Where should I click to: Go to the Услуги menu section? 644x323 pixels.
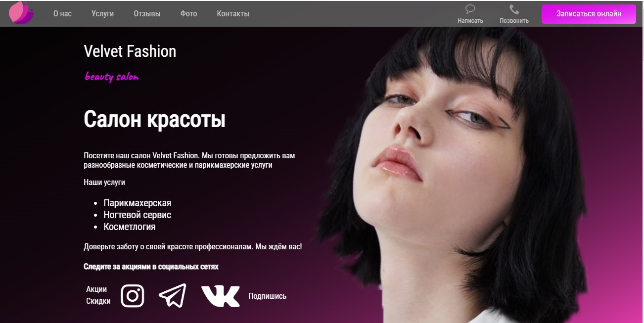point(102,13)
